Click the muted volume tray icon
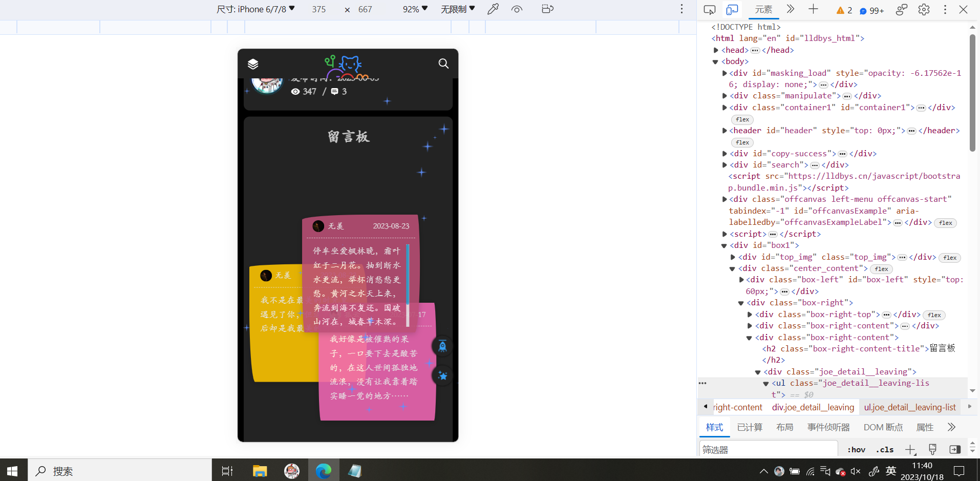980x481 pixels. coord(856,471)
